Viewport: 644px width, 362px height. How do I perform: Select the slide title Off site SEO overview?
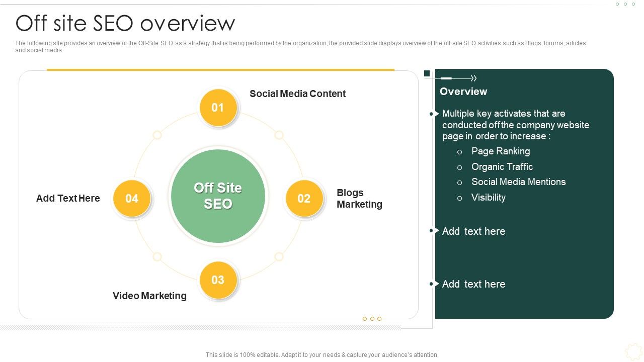[125, 23]
